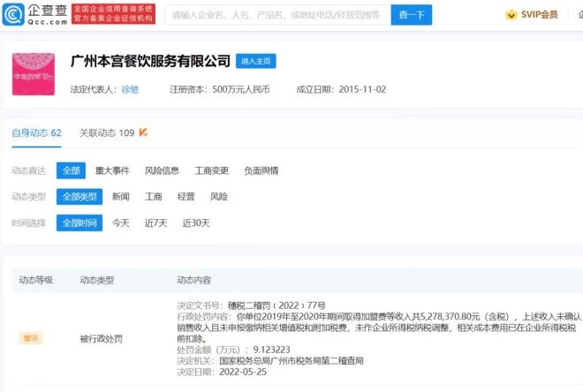Set time filter to 近30天
Image resolution: width=583 pixels, height=392 pixels.
[x=196, y=223]
